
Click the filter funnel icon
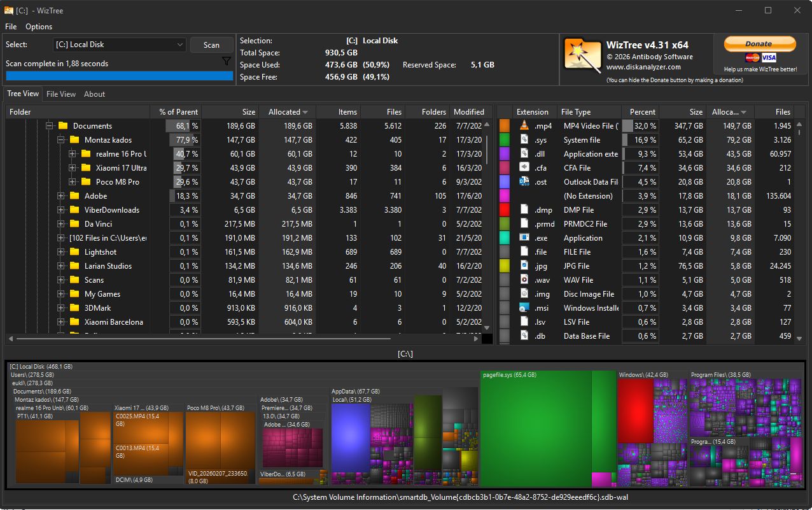pyautogui.click(x=226, y=61)
